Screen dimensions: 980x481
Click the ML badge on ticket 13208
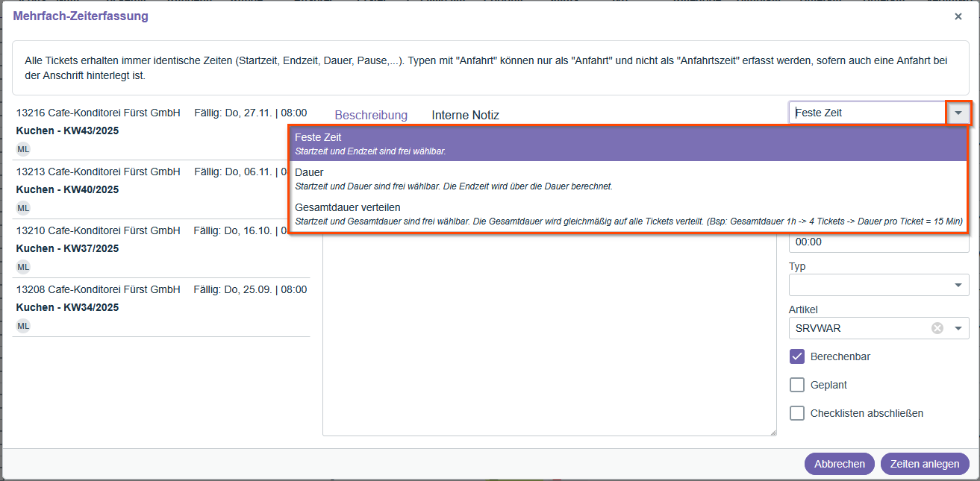click(x=22, y=325)
